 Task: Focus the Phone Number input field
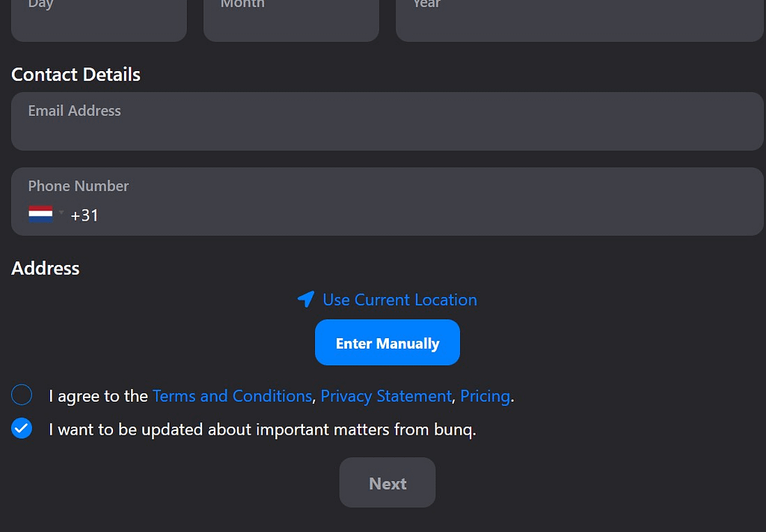click(x=419, y=215)
